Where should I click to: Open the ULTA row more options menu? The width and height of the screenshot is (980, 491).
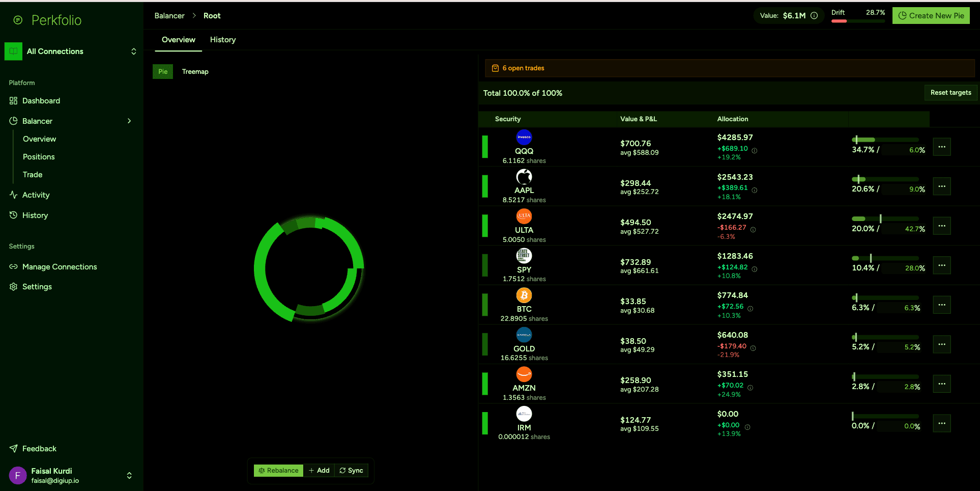(x=942, y=226)
